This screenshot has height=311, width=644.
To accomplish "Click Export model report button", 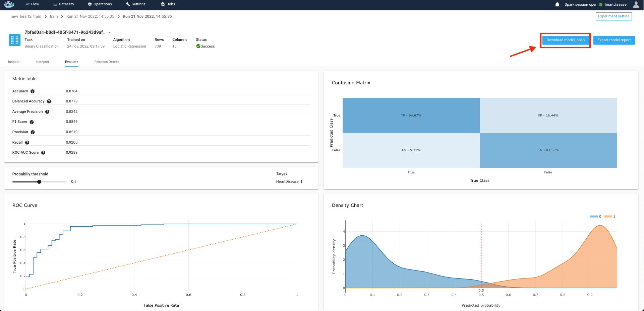I will tap(614, 40).
